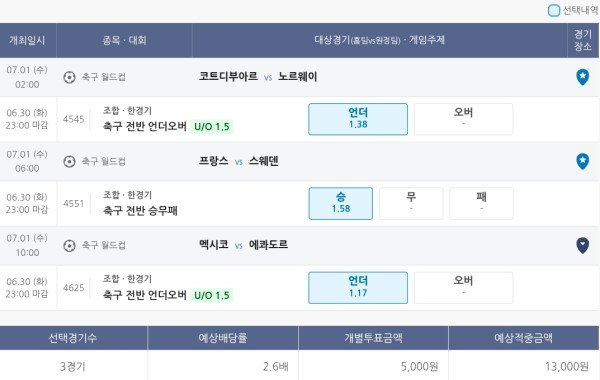Click the U/O 1.5 badge for game 4545
This screenshot has width=600, height=380.
point(212,127)
